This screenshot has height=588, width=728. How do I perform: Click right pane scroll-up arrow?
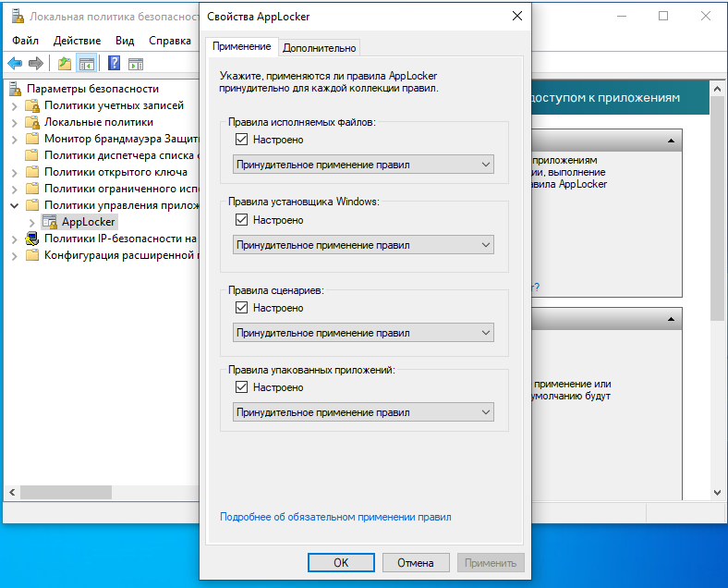click(x=717, y=88)
